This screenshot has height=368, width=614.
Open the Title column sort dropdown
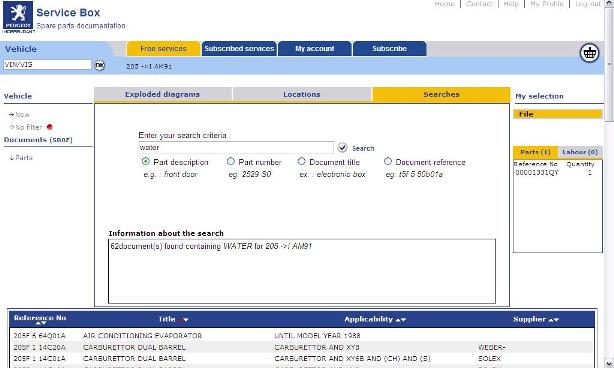tap(183, 320)
